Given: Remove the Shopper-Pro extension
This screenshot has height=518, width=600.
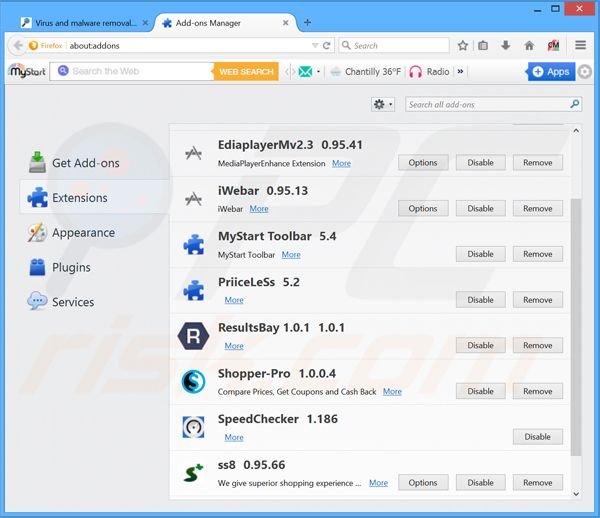Looking at the screenshot, I should (x=537, y=391).
